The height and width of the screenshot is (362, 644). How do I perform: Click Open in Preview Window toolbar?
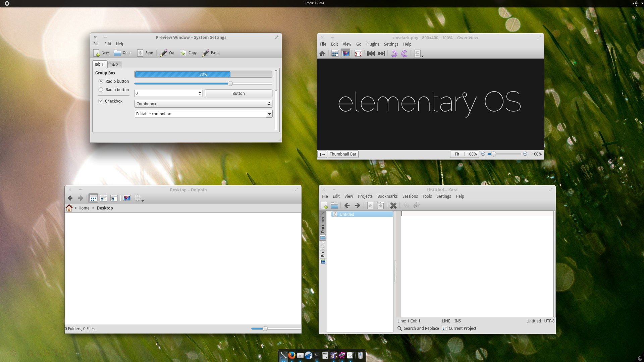click(123, 53)
